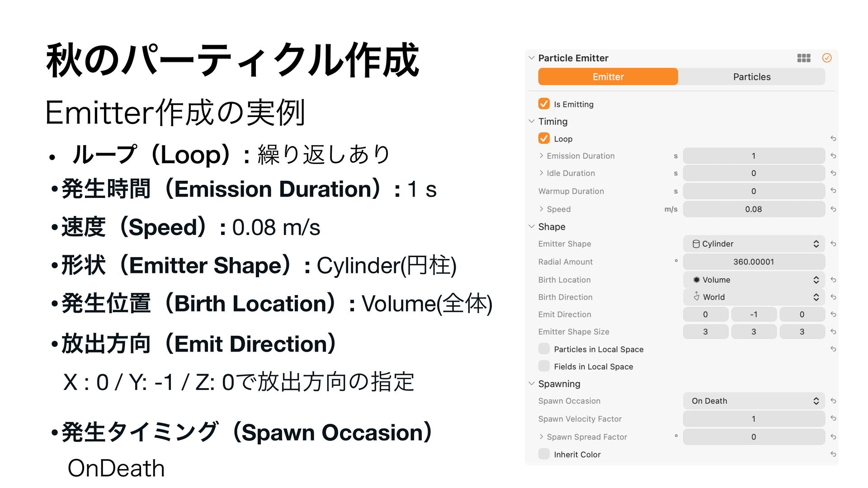Uncheck the Is Emitting checkbox
The width and height of the screenshot is (868, 488).
coord(544,104)
